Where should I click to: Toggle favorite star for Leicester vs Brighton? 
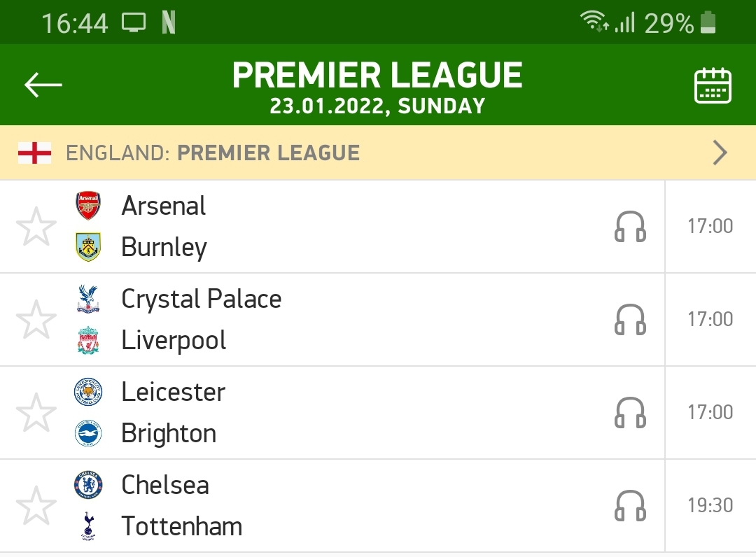pos(36,413)
